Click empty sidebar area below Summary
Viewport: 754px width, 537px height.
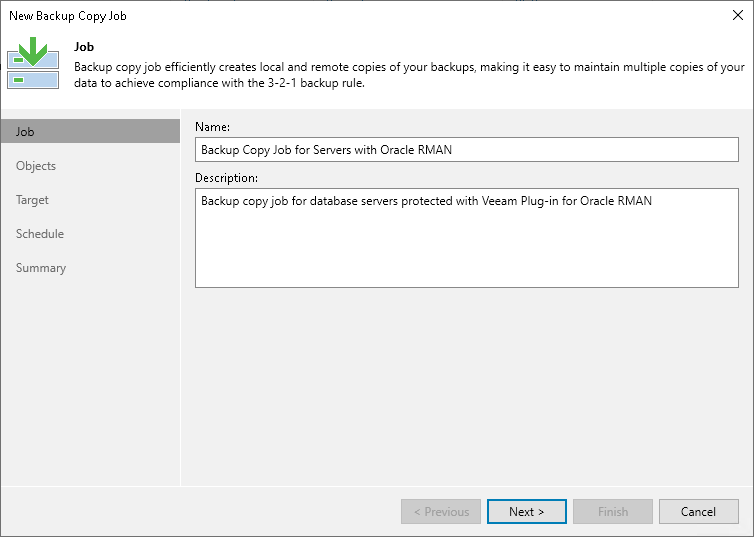[90, 380]
